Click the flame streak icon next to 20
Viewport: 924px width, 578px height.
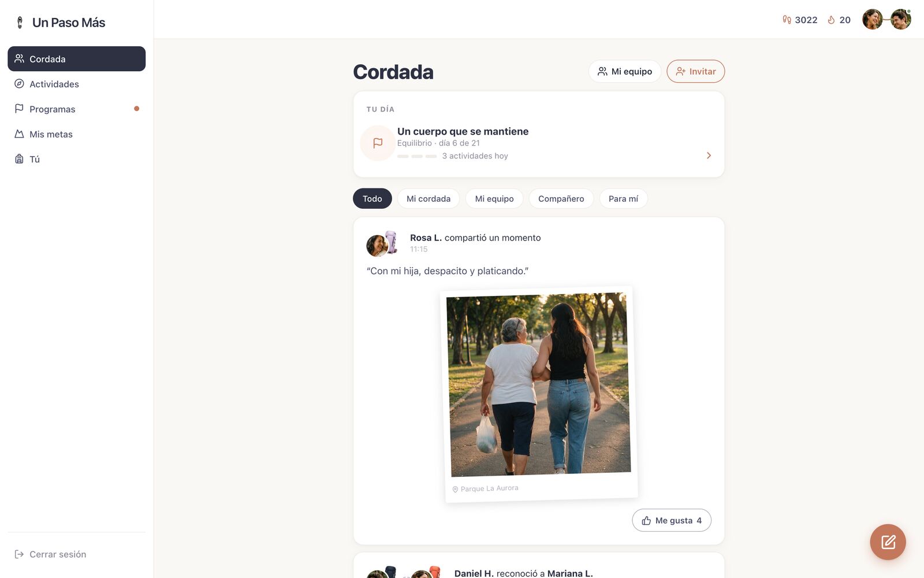pos(831,20)
